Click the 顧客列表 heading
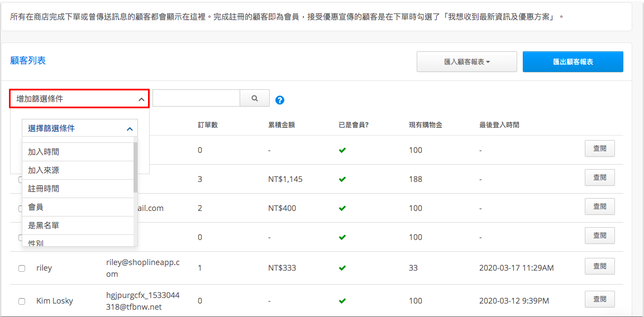The image size is (644, 317). [28, 61]
